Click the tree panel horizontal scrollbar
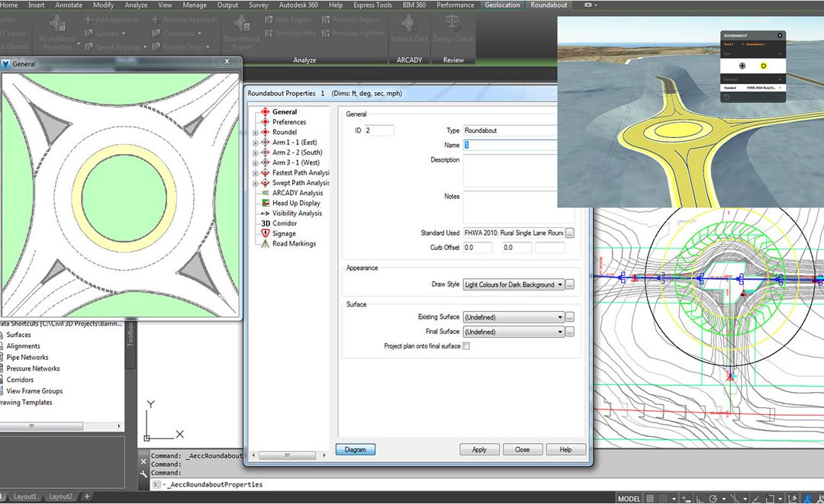 point(288,455)
